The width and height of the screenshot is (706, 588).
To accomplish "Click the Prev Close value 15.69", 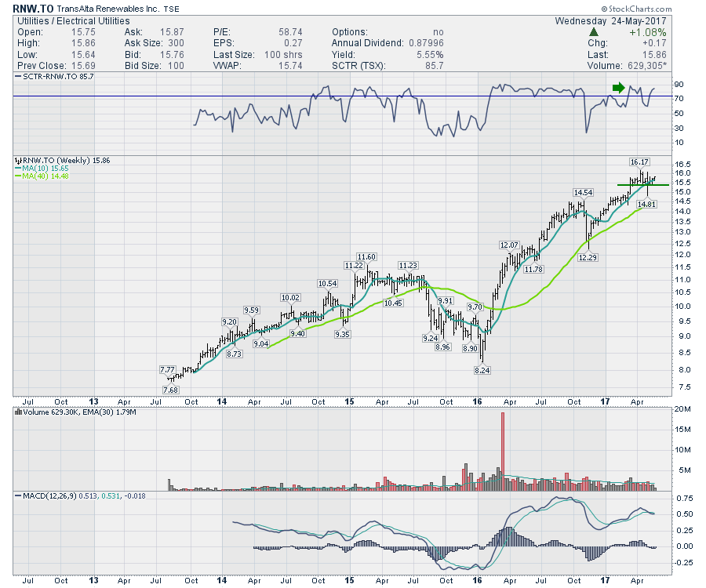I will coord(83,66).
